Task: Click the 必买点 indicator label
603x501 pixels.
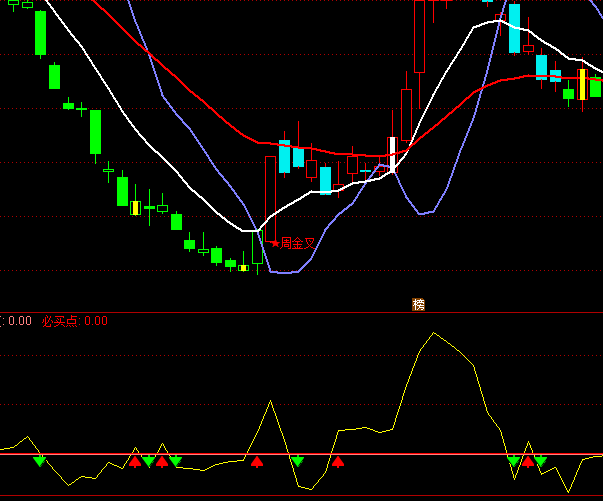Action: pyautogui.click(x=60, y=321)
